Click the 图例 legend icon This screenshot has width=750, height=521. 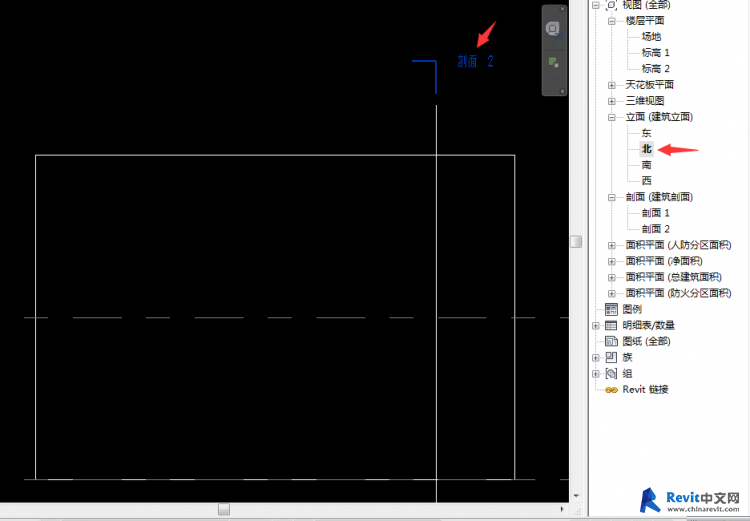click(x=611, y=309)
